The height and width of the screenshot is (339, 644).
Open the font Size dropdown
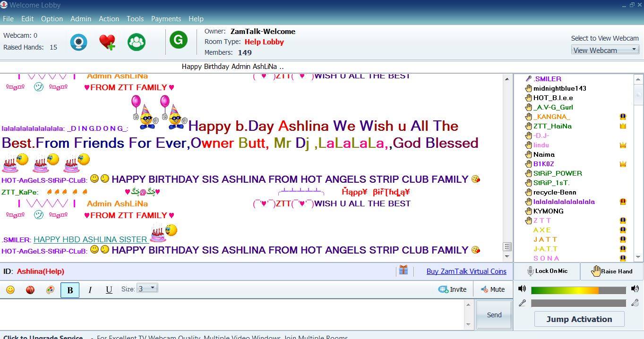tap(147, 288)
